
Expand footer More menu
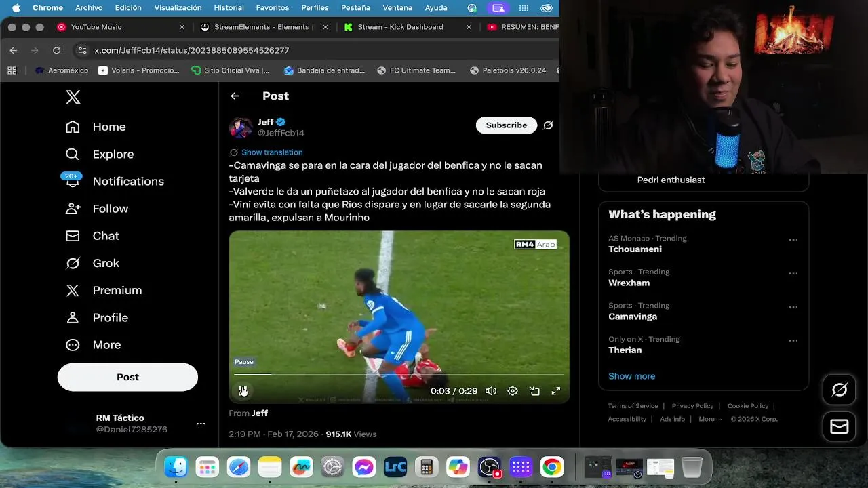pos(710,419)
